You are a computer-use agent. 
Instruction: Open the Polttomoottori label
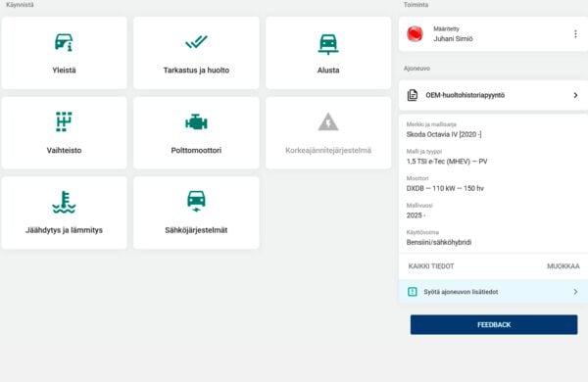point(196,150)
